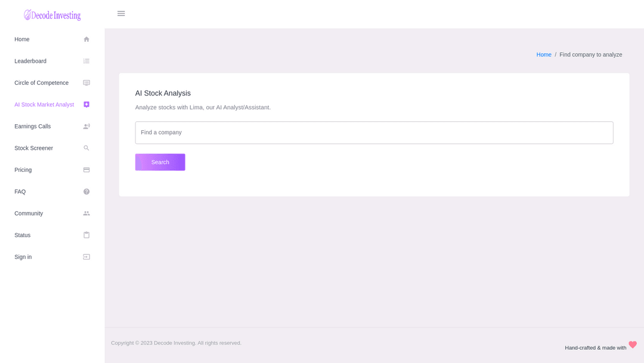Click the pink heart in footer
The height and width of the screenshot is (363, 644).
(x=633, y=345)
